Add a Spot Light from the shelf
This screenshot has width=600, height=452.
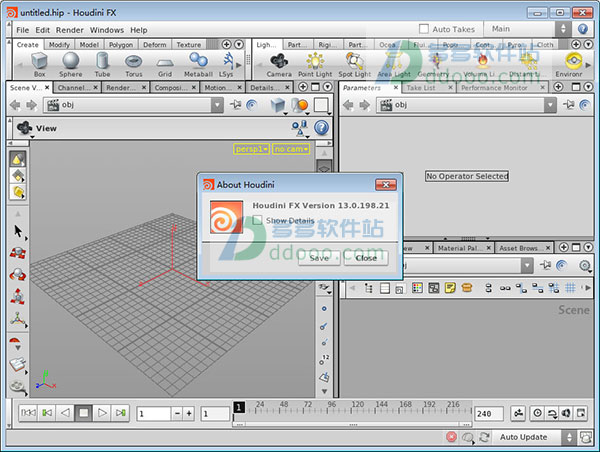click(355, 64)
